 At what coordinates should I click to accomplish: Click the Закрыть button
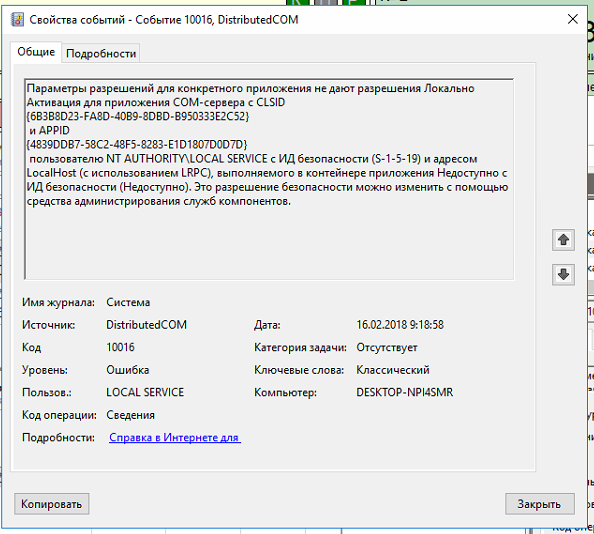pos(539,504)
